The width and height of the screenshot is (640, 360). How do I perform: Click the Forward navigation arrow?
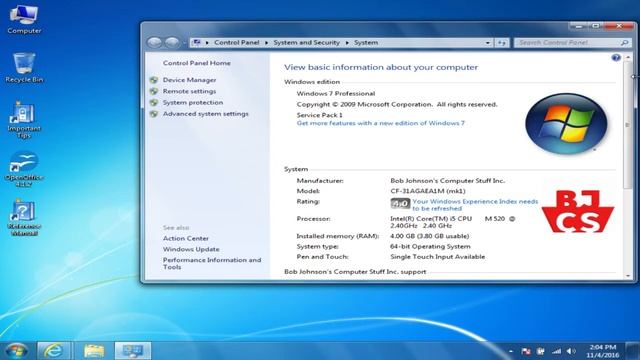click(x=172, y=42)
